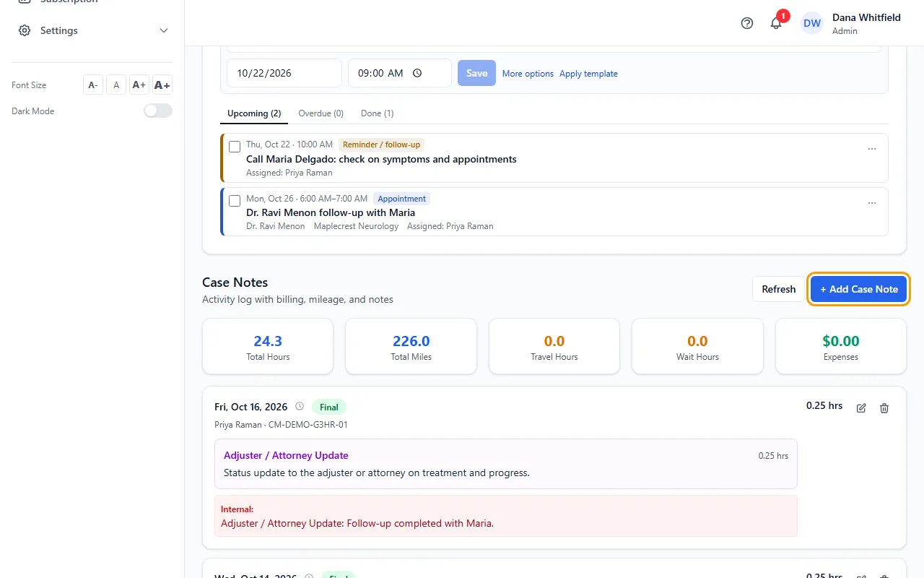This screenshot has width=924, height=578.
Task: Decrease font size with A- button
Action: coord(93,85)
